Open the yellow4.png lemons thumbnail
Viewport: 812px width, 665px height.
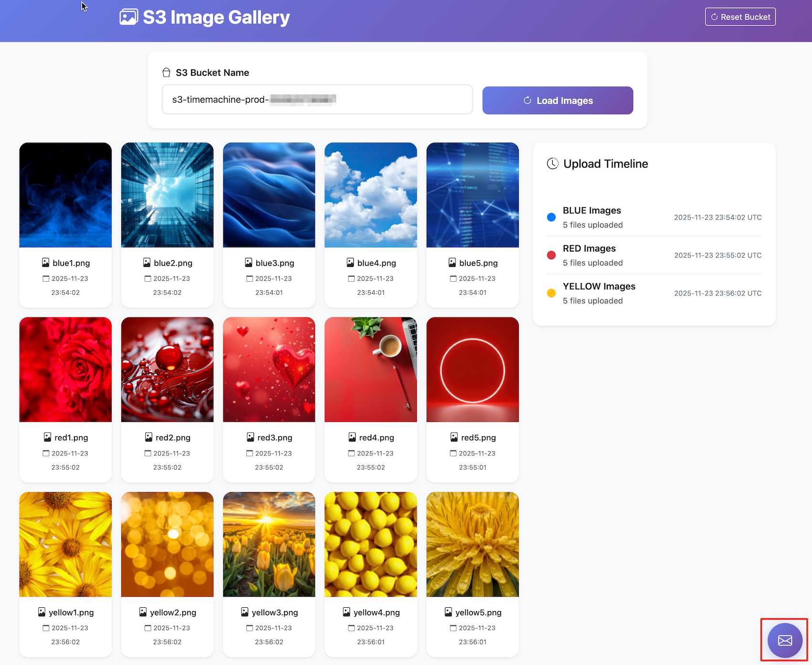point(370,544)
